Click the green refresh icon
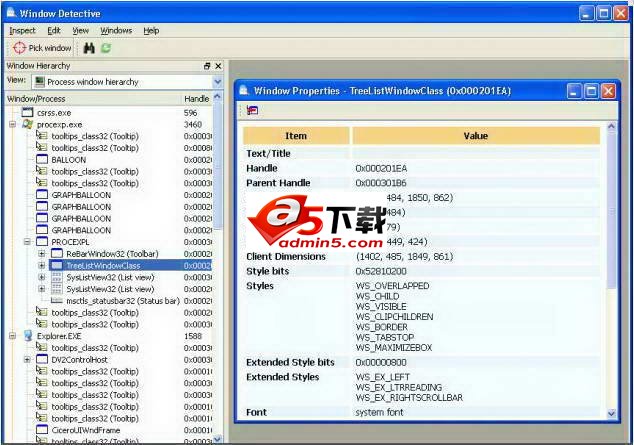This screenshot has height=445, width=634. (105, 48)
